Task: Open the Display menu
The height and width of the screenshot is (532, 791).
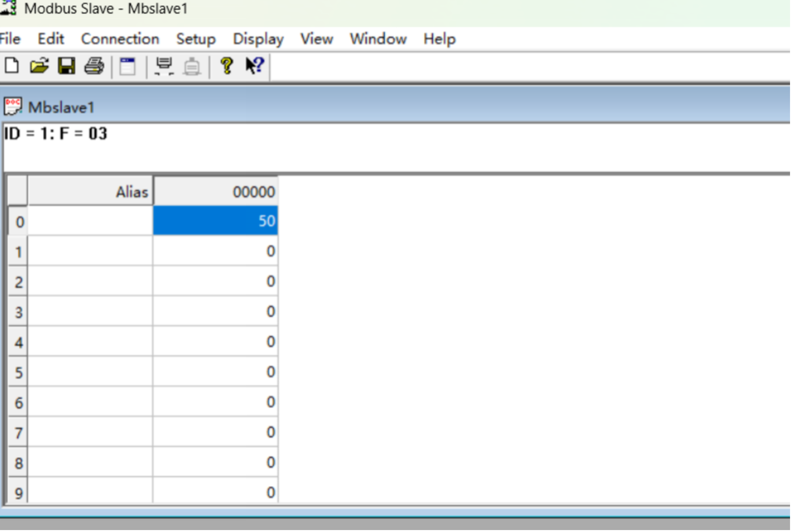Action: coord(258,39)
